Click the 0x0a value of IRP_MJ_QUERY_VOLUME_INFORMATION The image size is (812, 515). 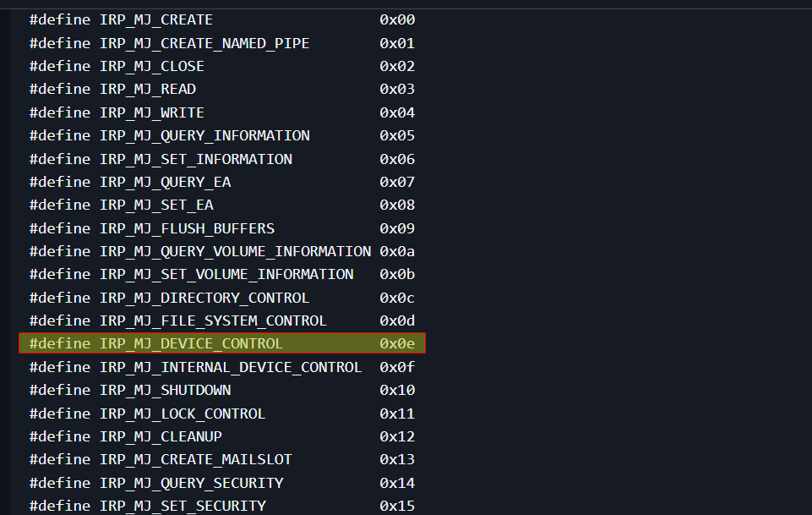point(396,251)
